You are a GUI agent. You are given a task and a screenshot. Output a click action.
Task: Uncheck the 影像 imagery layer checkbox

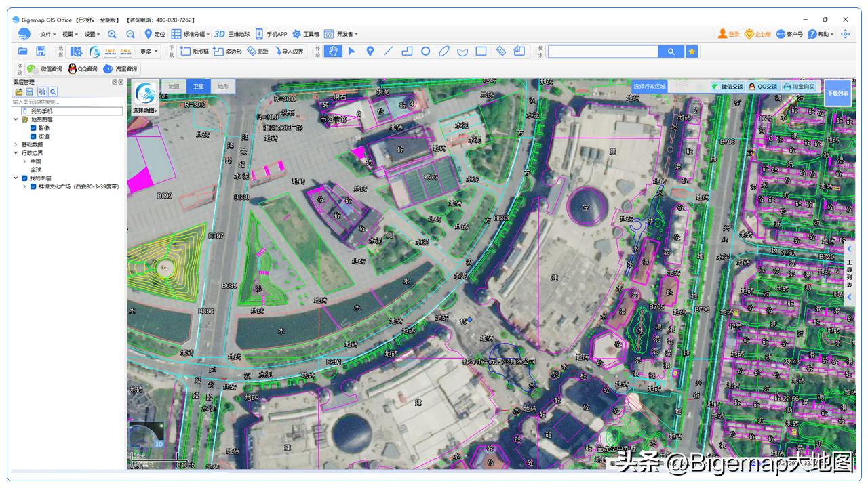(x=33, y=128)
